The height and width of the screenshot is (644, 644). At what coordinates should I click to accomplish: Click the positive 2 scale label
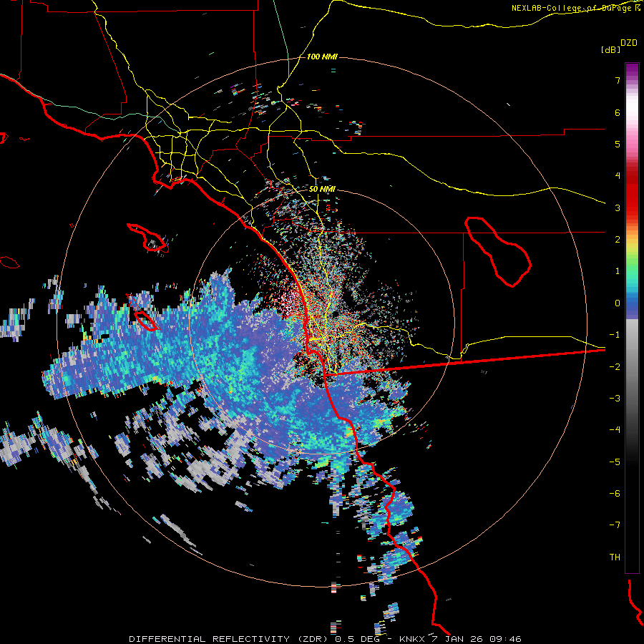pyautogui.click(x=618, y=240)
